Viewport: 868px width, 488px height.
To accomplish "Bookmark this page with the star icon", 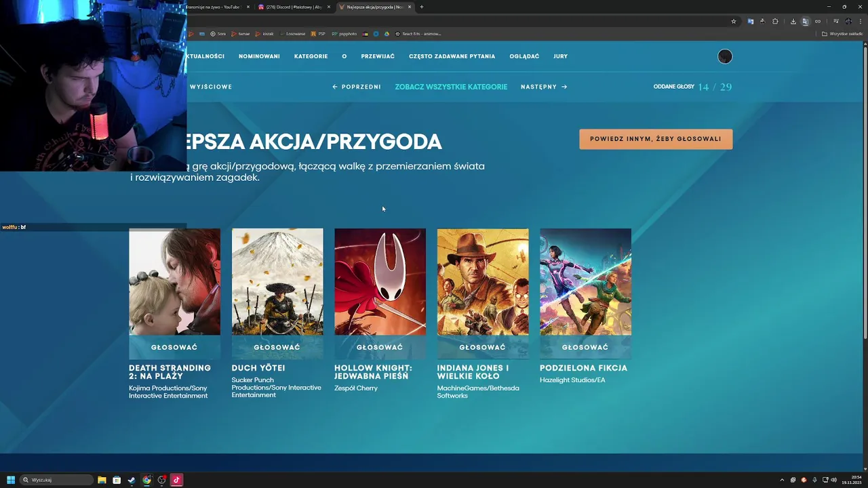I will [x=733, y=21].
